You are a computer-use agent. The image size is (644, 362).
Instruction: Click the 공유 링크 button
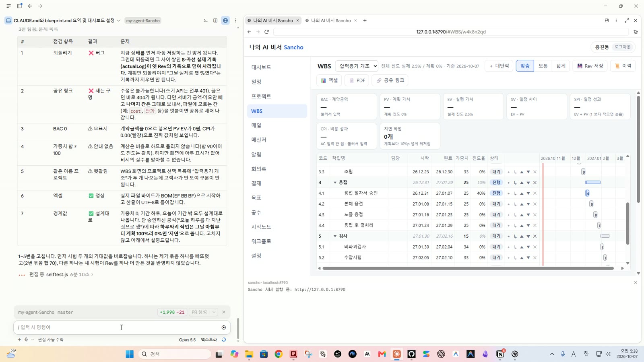pos(390,80)
